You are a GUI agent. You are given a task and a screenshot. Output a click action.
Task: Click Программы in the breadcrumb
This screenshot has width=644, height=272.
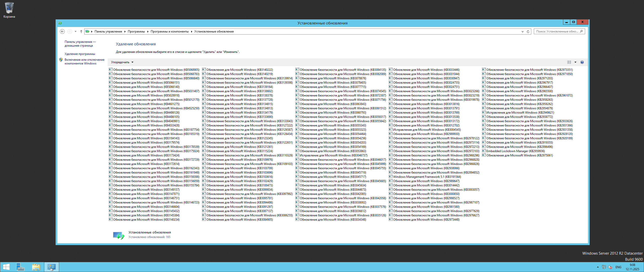tap(136, 31)
